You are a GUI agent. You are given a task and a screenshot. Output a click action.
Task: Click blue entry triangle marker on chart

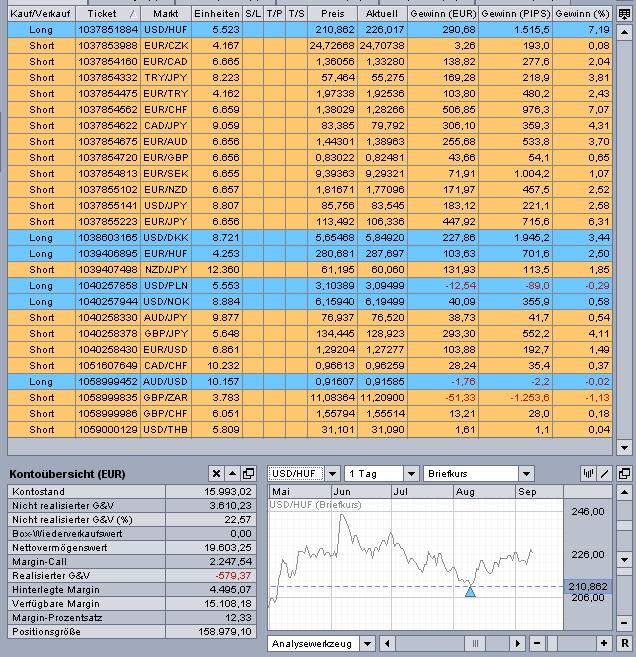click(x=470, y=591)
